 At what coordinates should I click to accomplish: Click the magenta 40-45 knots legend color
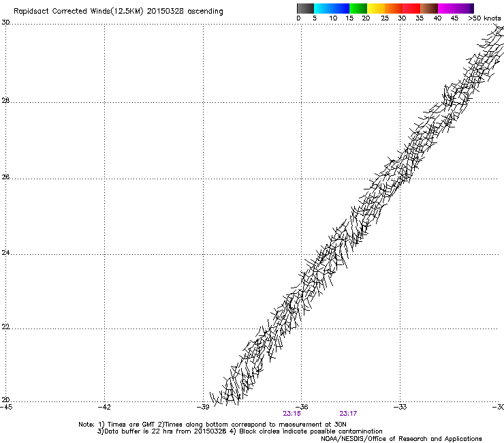[447, 8]
